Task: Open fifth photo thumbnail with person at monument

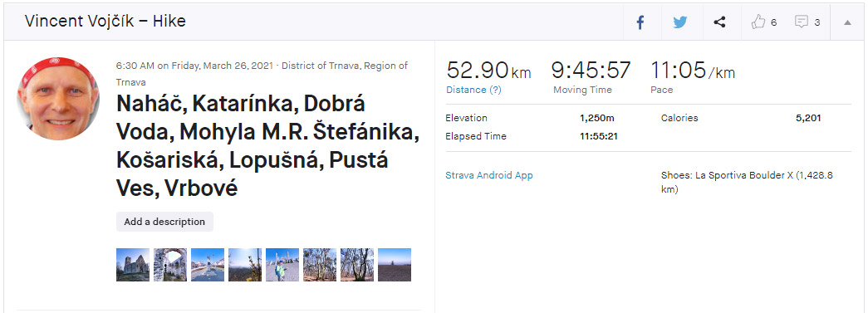Action: point(282,265)
